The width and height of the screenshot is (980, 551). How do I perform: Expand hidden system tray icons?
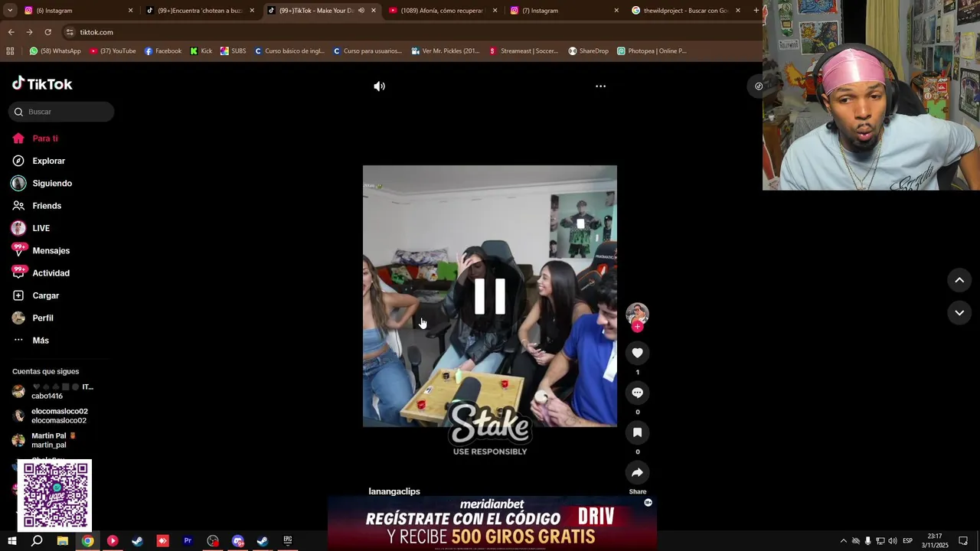844,541
